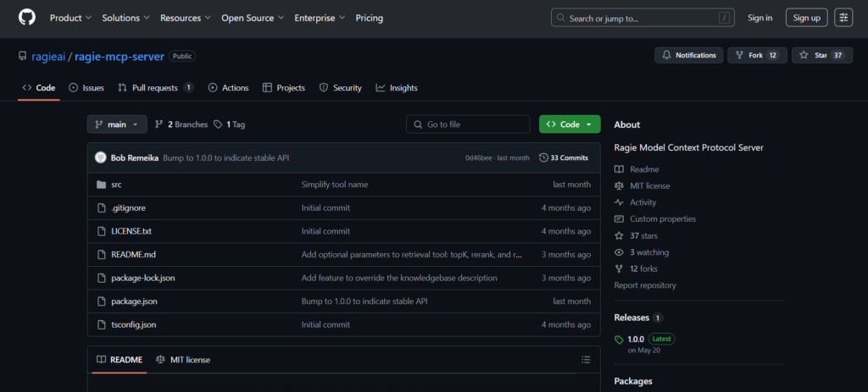The width and height of the screenshot is (868, 392).
Task: Click the bell icon in Notifications
Action: tap(666, 55)
